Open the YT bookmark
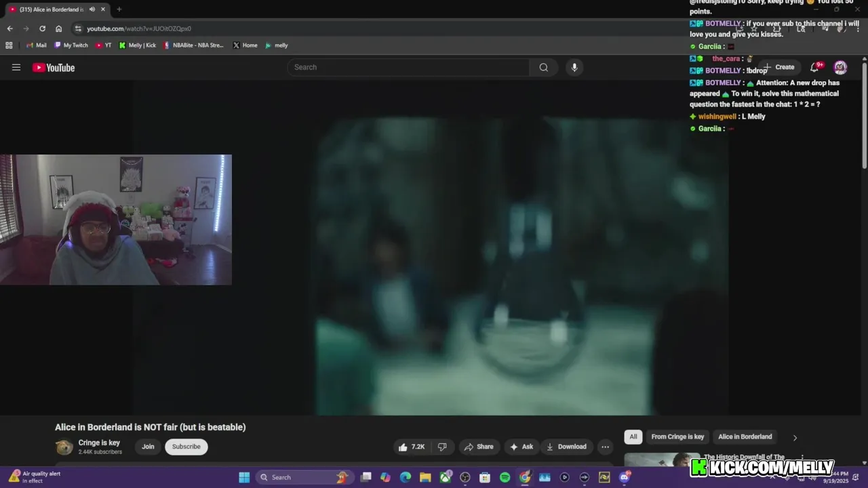Screen dimensions: 868x488 coord(104,45)
